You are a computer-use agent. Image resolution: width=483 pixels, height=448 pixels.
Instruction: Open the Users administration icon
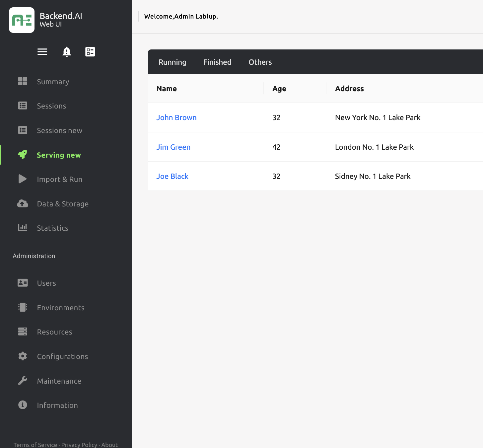click(22, 283)
